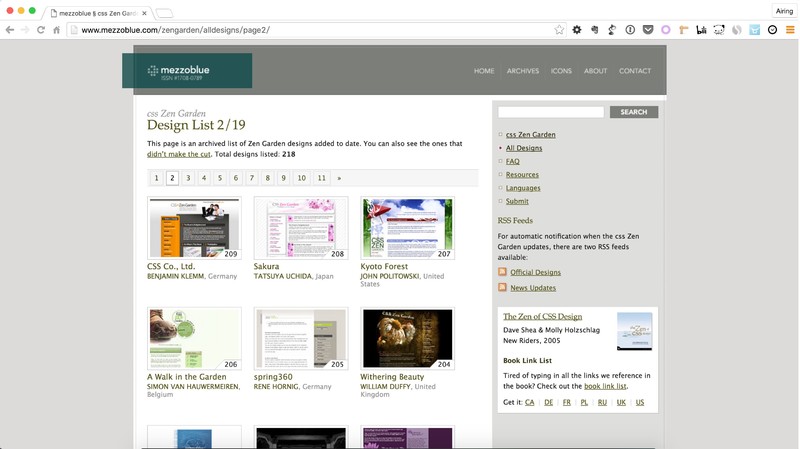800x449 pixels.
Task: Click the CA store link
Action: click(x=530, y=402)
